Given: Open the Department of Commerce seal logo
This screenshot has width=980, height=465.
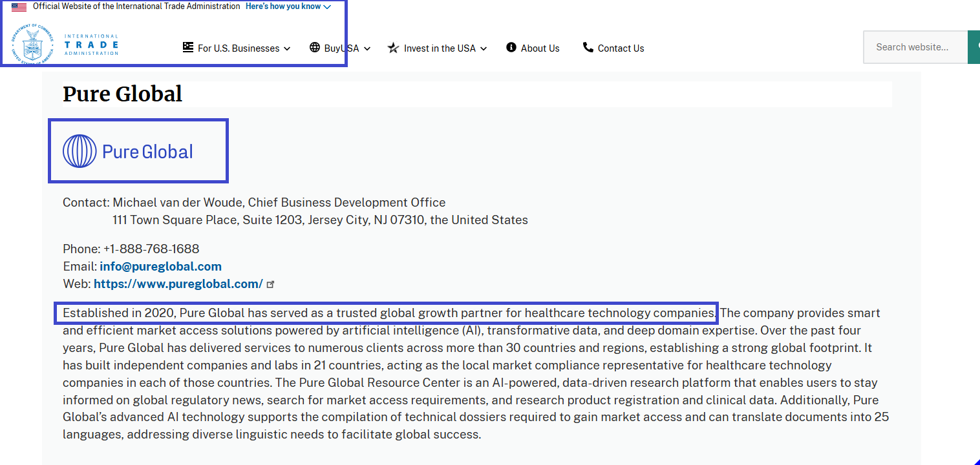Looking at the screenshot, I should [x=32, y=45].
